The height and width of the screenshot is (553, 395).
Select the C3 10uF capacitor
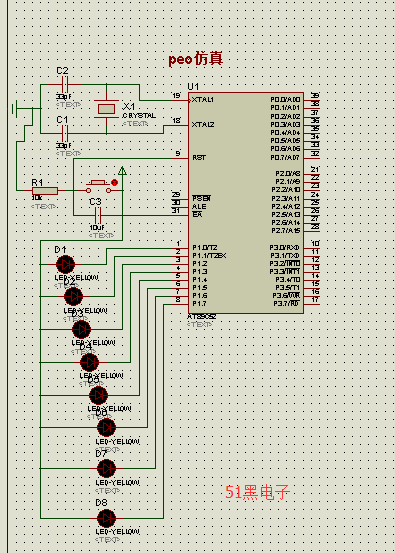click(x=98, y=215)
